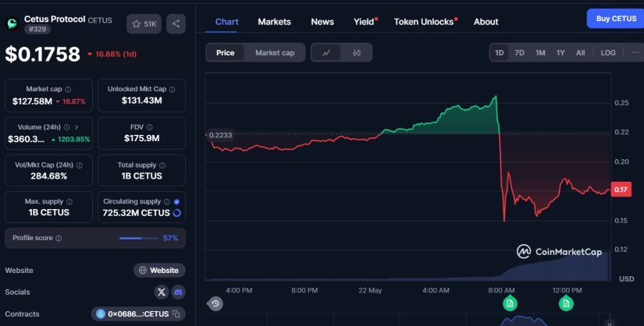Open Unlocked Mkt Cap info icon

pos(172,89)
